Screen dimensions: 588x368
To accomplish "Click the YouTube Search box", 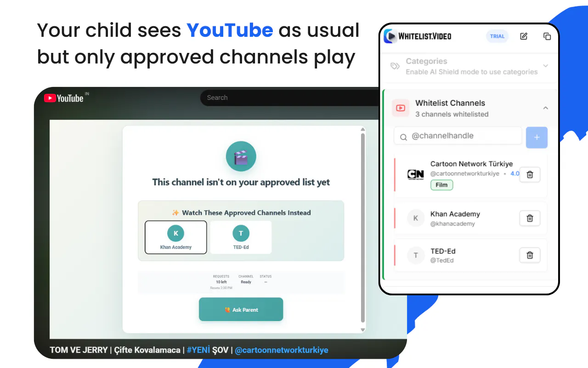I will point(289,98).
